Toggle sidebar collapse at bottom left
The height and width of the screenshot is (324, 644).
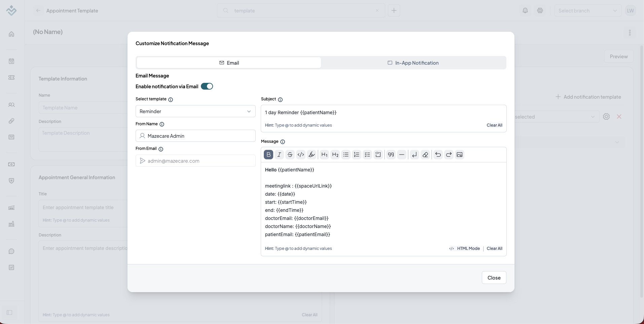9,313
